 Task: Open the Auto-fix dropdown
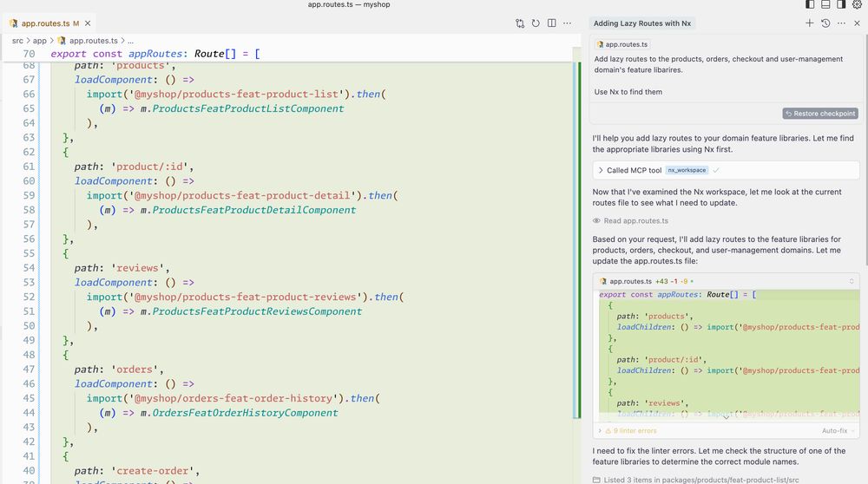click(838, 430)
